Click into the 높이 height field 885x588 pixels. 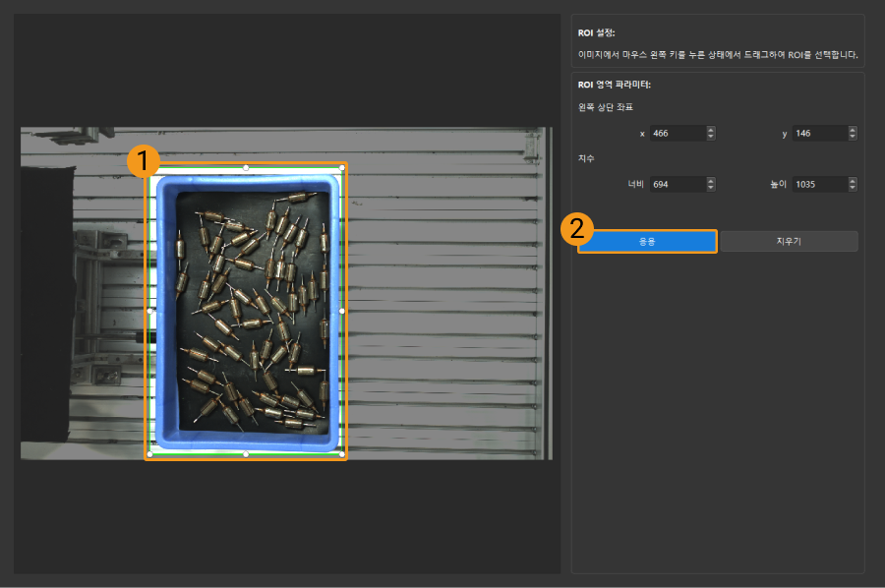coord(817,184)
